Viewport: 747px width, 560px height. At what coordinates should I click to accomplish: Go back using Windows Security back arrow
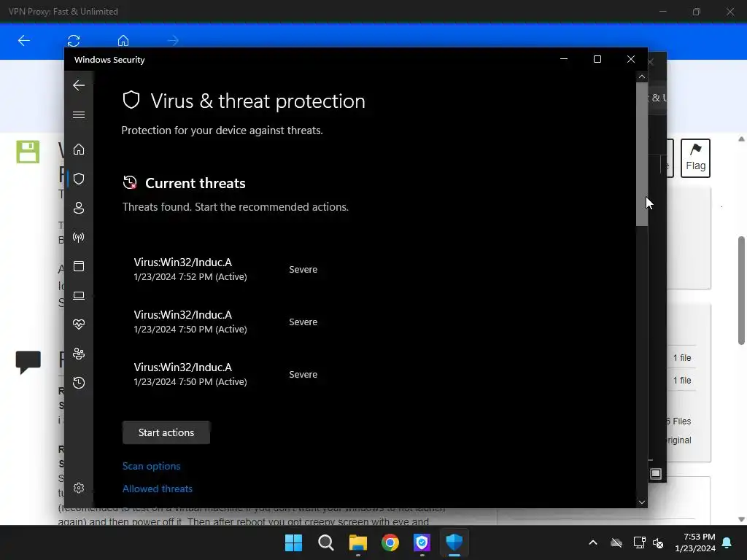point(79,85)
